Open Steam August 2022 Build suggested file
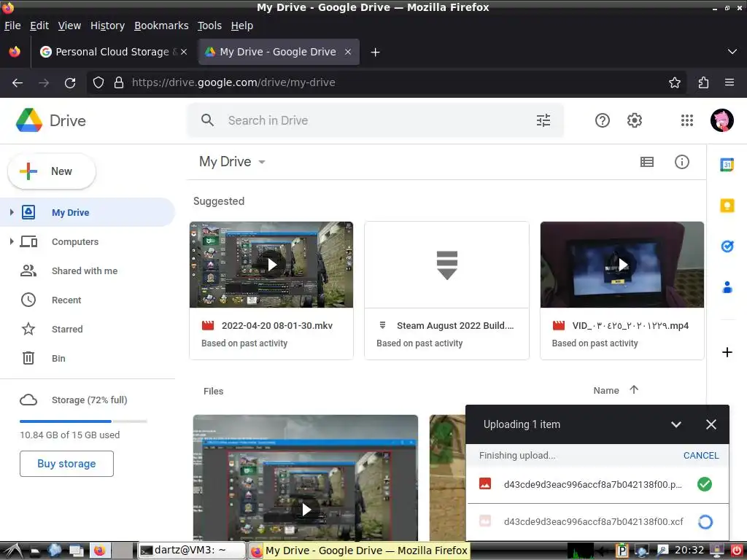This screenshot has height=560, width=747. coord(446,290)
